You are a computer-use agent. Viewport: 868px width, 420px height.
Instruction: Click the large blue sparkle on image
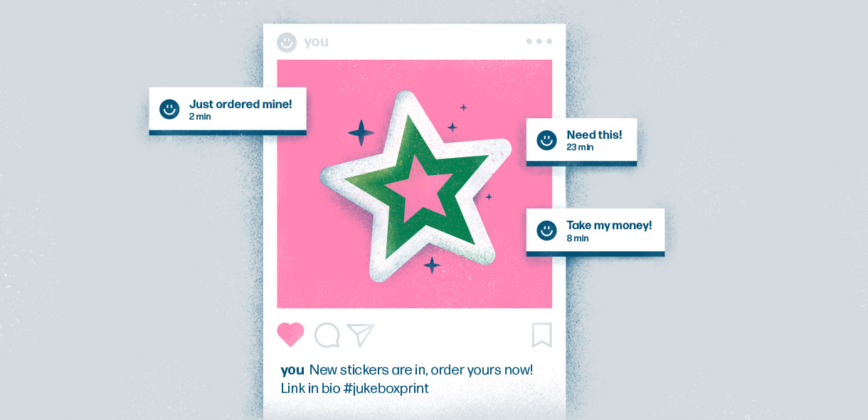(x=361, y=132)
